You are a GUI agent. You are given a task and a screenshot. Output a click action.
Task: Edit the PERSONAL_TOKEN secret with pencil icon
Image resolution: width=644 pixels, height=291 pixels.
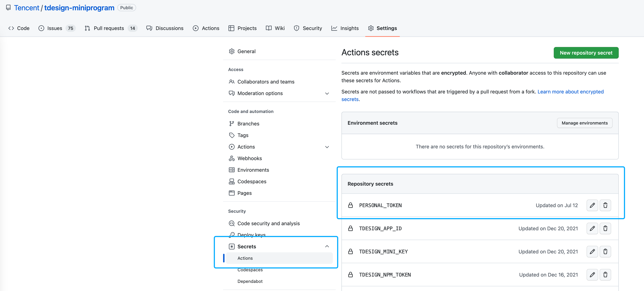click(592, 205)
